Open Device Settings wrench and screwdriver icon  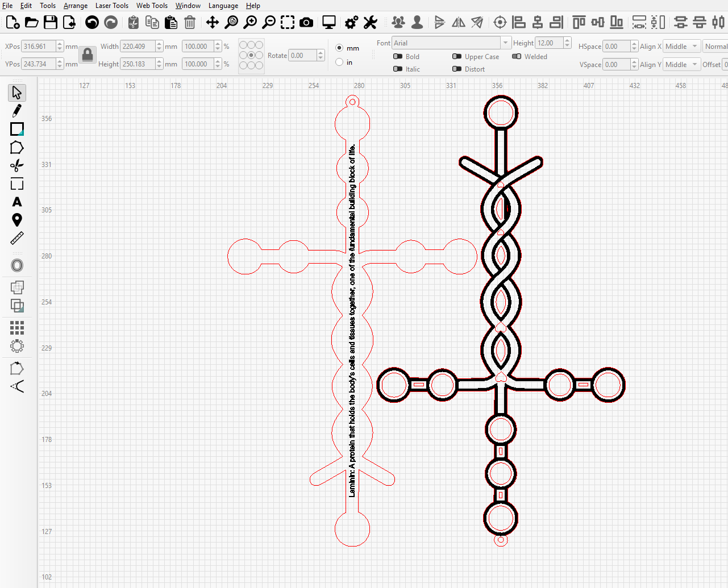[x=371, y=22]
